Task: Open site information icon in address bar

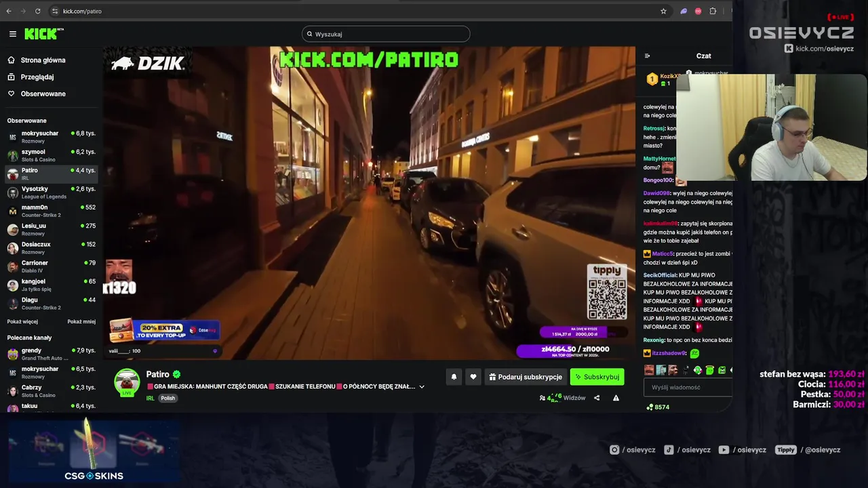Action: (55, 11)
